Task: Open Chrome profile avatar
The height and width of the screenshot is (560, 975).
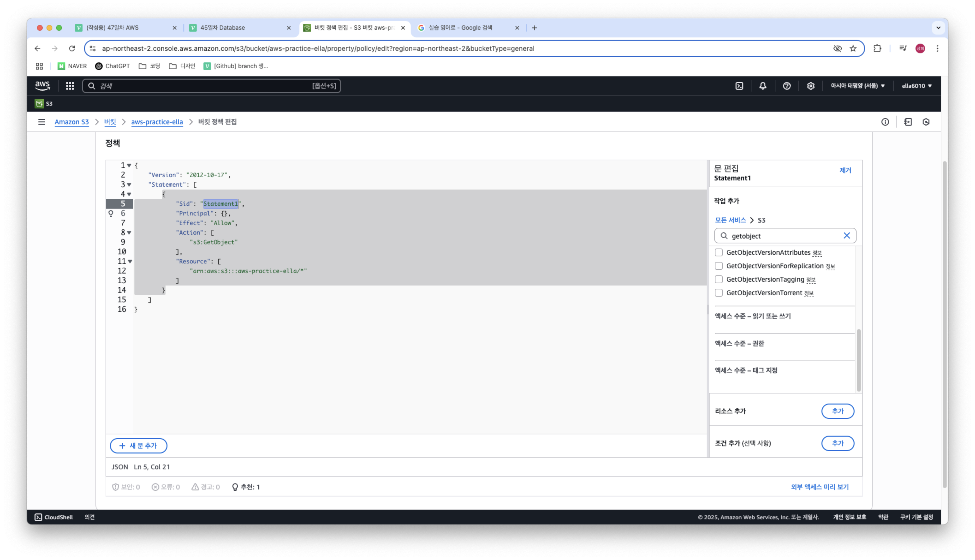Action: [x=920, y=48]
